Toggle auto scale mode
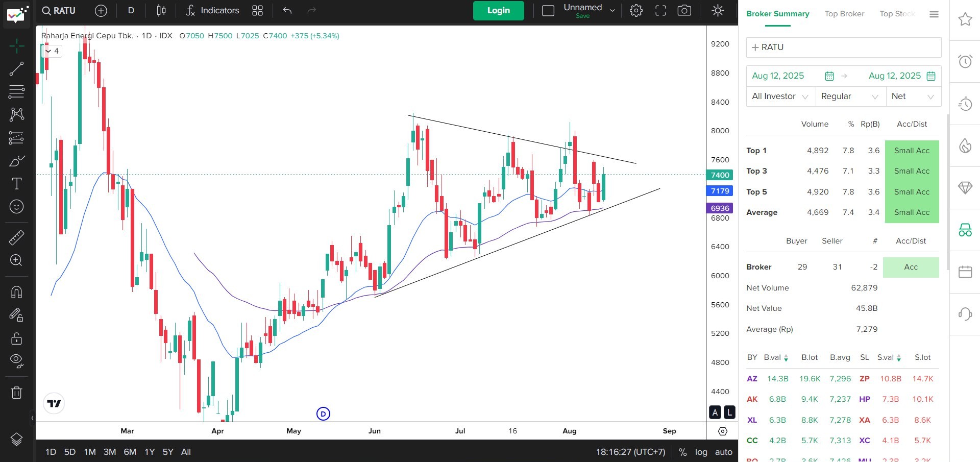 coord(723,452)
